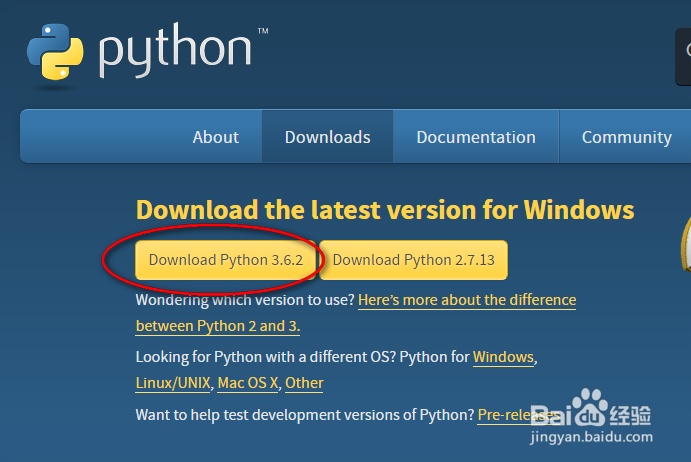The height and width of the screenshot is (462, 691).
Task: Click 'Wondering which version to use?' text
Action: click(245, 300)
